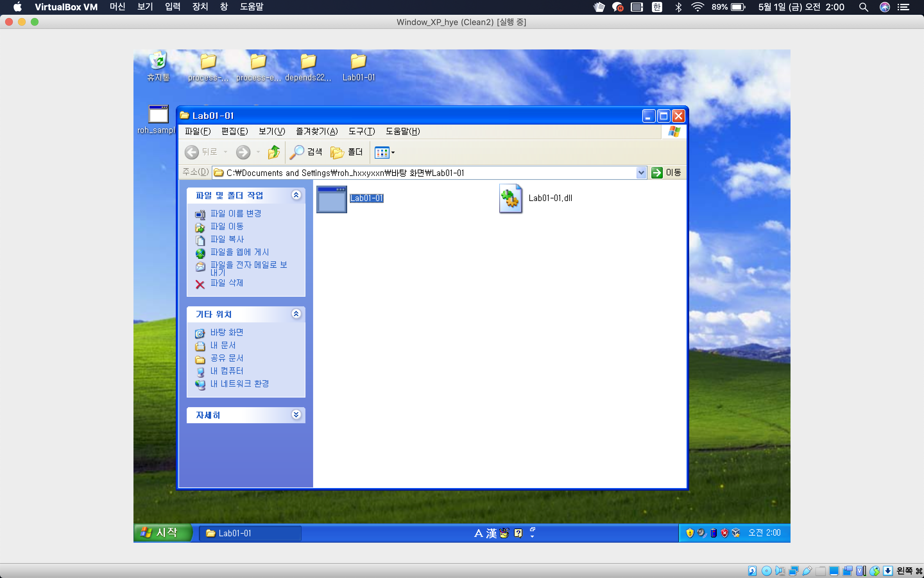Open the Views button dropdown arrow

click(x=393, y=153)
